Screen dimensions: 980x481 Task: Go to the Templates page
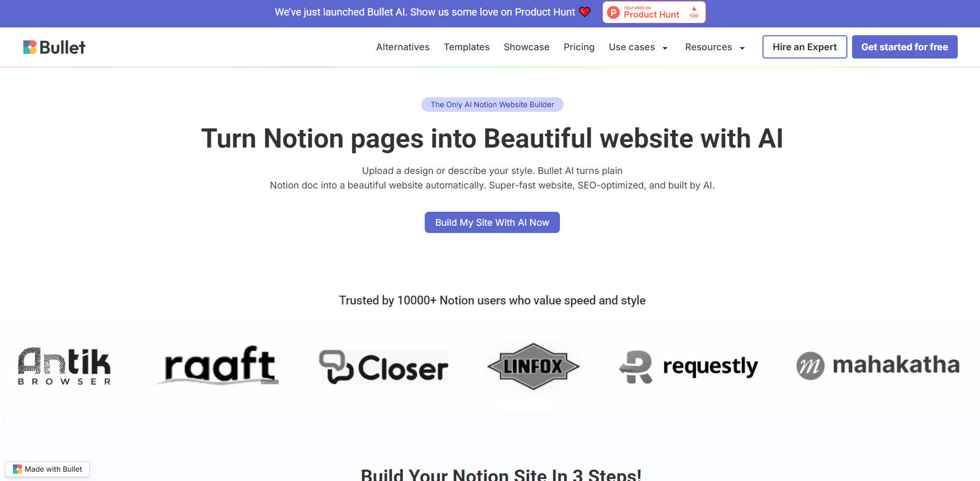(466, 47)
